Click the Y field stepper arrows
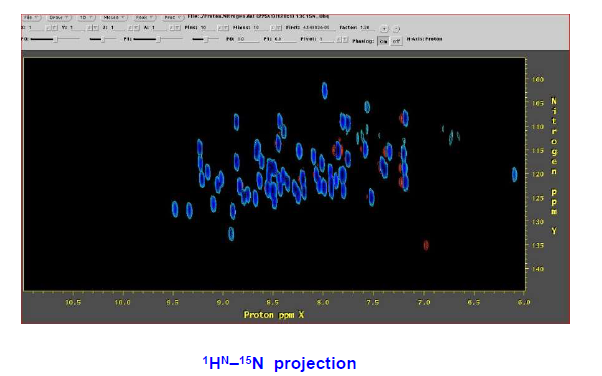Viewport: 602px width, 376px height. [x=93, y=28]
